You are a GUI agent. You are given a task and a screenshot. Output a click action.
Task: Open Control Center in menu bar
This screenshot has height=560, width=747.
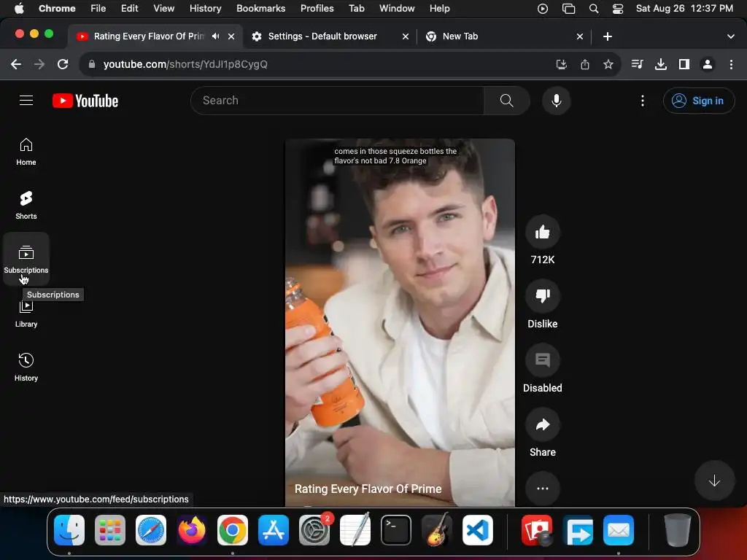tap(618, 9)
